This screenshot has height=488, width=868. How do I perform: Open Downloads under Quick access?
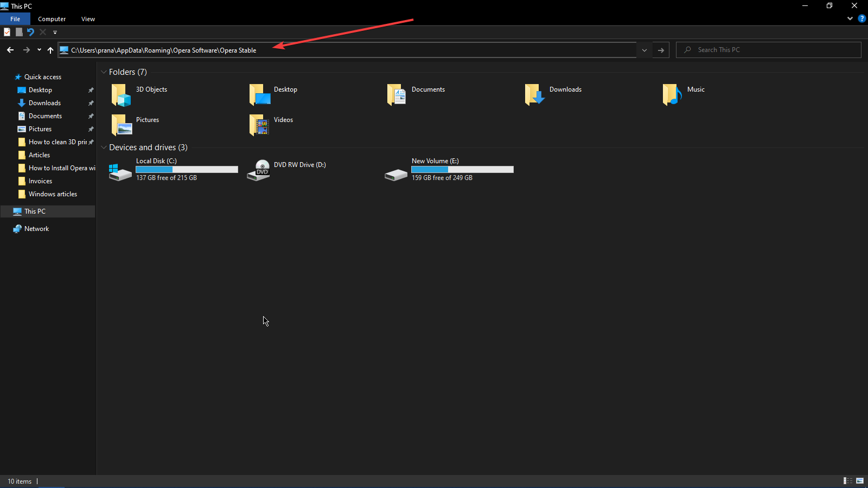(x=44, y=103)
